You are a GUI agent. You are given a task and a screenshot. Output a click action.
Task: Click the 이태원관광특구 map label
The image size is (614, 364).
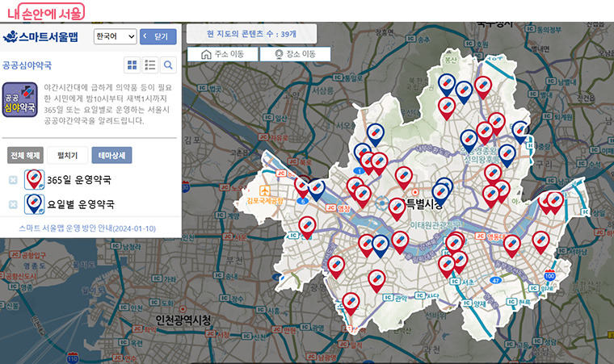435,225
